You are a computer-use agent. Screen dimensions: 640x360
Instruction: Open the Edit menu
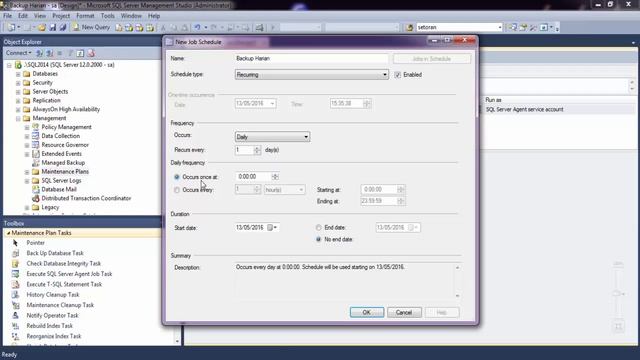pyautogui.click(x=23, y=16)
